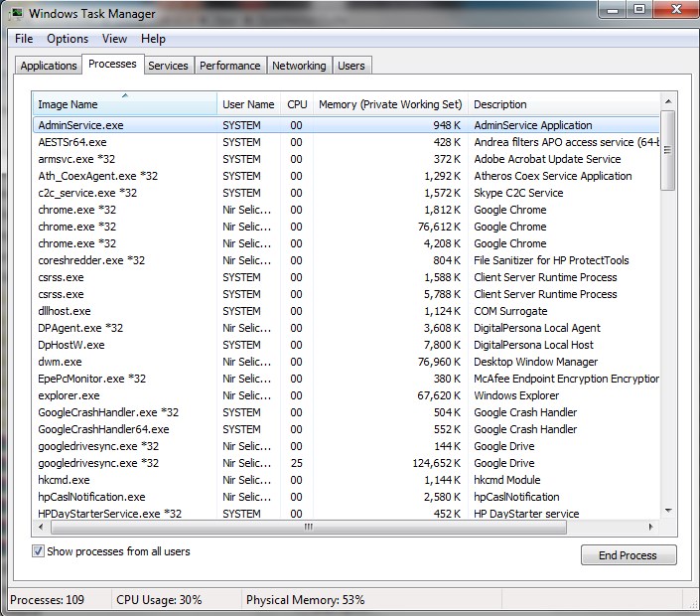Click the Skype C2C Service description
This screenshot has height=616, width=700.
[518, 193]
